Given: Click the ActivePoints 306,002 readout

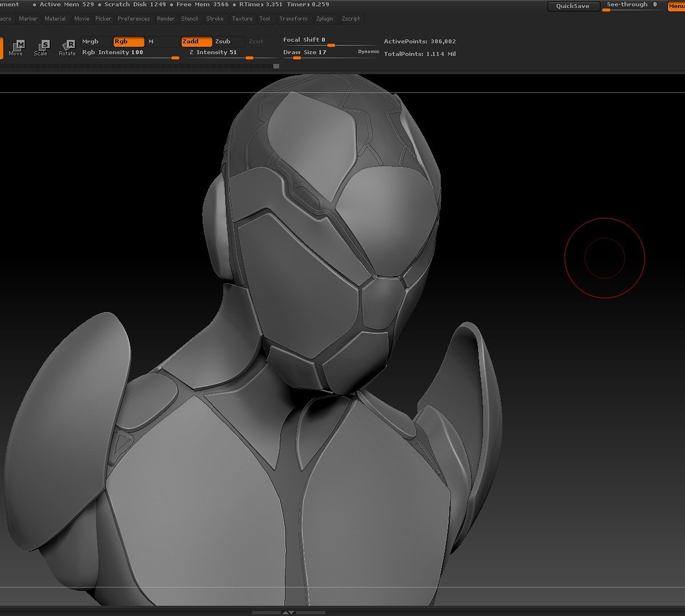Looking at the screenshot, I should coord(420,42).
